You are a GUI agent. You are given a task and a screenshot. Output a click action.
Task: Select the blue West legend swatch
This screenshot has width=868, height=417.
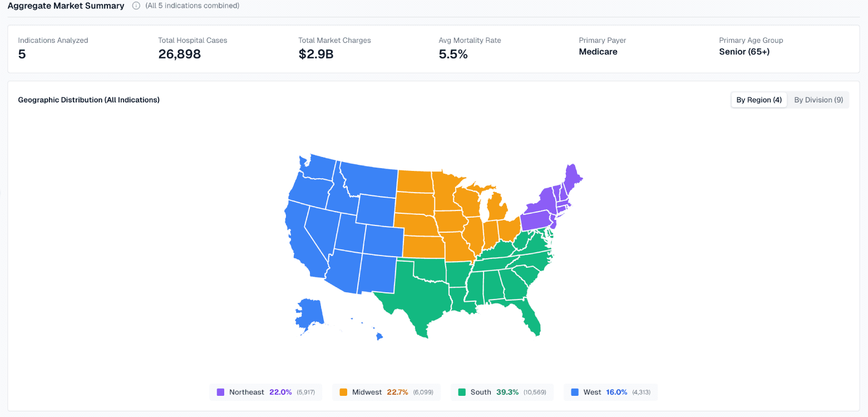574,392
